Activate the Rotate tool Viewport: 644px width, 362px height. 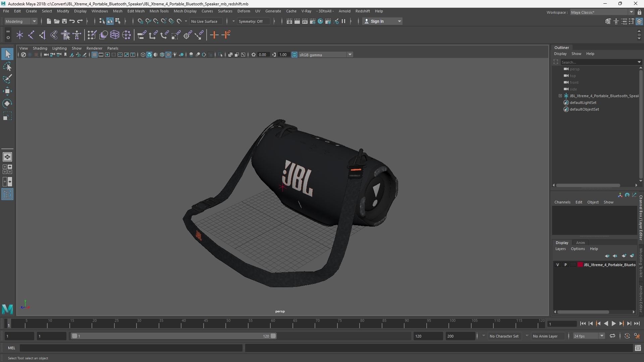(7, 104)
